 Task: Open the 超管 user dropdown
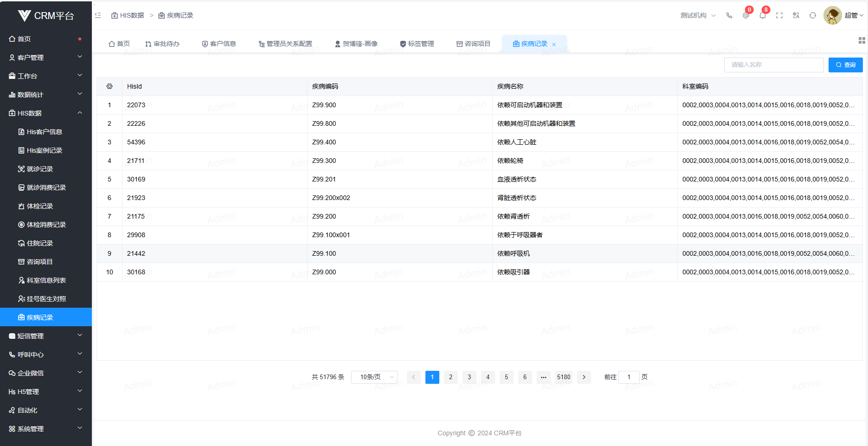click(854, 15)
